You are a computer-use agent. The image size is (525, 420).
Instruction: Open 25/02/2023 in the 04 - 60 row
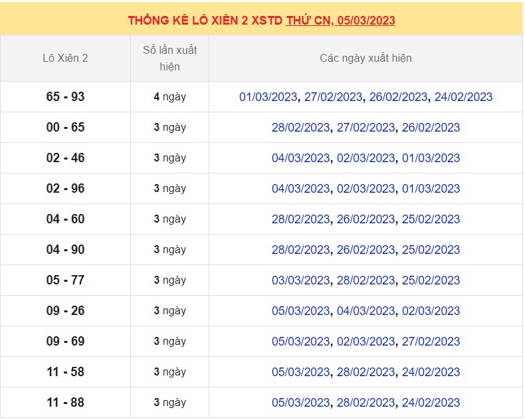431,219
